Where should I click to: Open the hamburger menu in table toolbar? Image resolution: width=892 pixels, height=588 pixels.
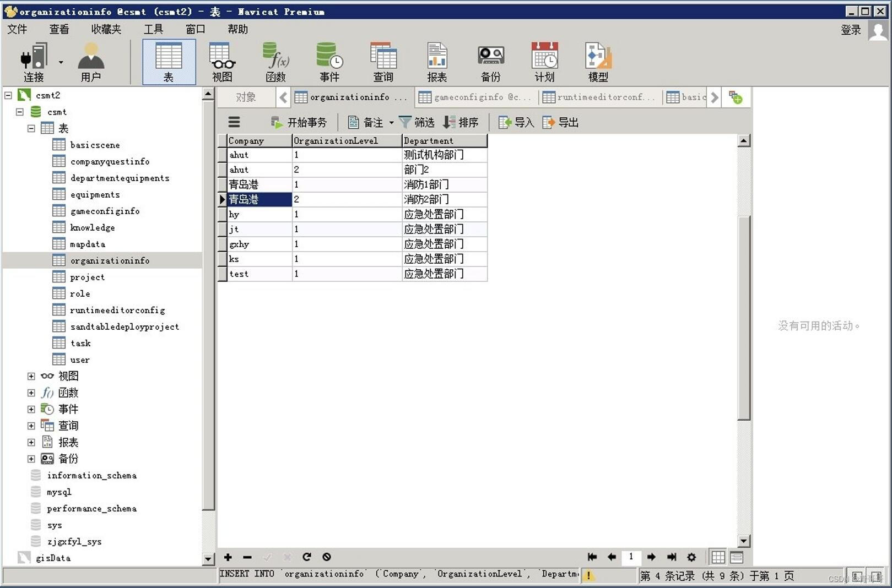pos(234,122)
